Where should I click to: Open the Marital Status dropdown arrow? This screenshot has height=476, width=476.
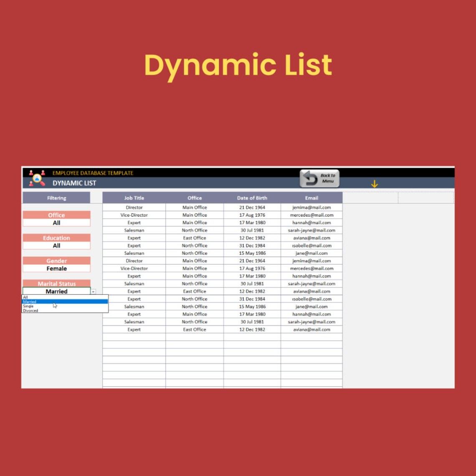[x=93, y=291]
